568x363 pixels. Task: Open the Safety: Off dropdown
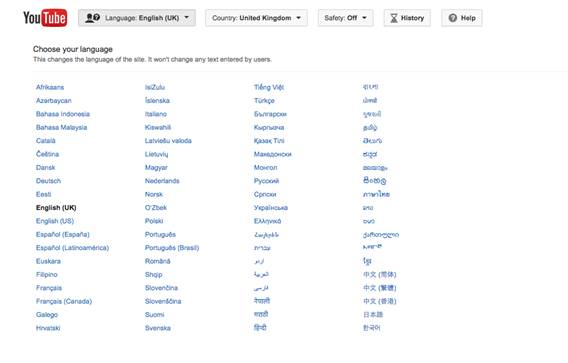[x=346, y=18]
